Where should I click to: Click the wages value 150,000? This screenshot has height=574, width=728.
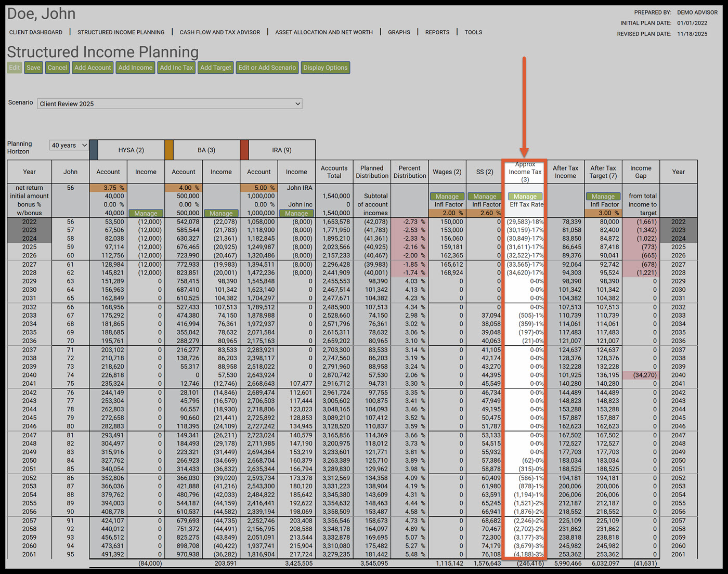(452, 221)
